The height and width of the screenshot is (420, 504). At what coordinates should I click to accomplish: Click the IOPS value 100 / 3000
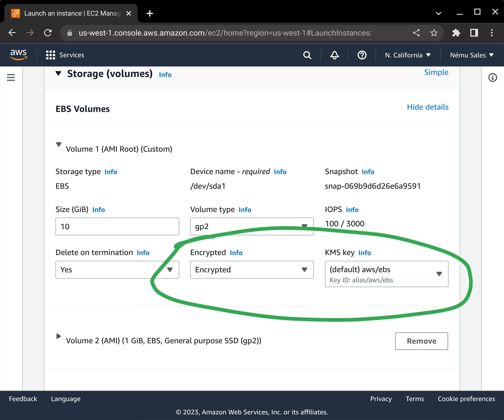click(345, 224)
